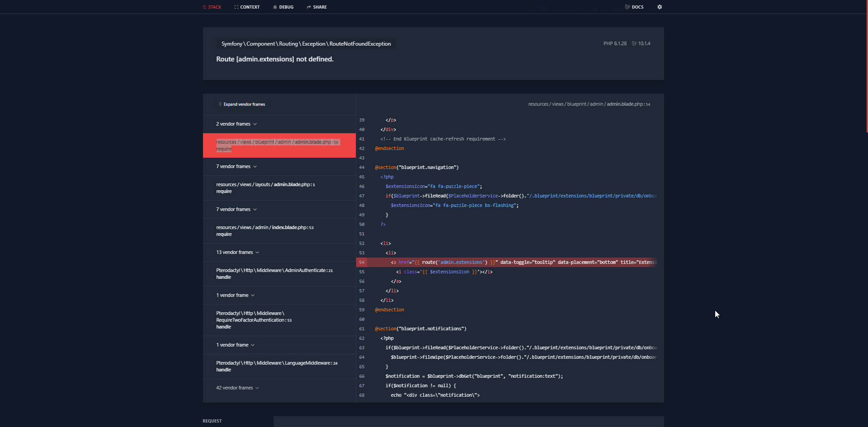This screenshot has width=868, height=427.
Task: Expand the 1 vendor frame above LanguageMiddleware
Action: coord(279,345)
